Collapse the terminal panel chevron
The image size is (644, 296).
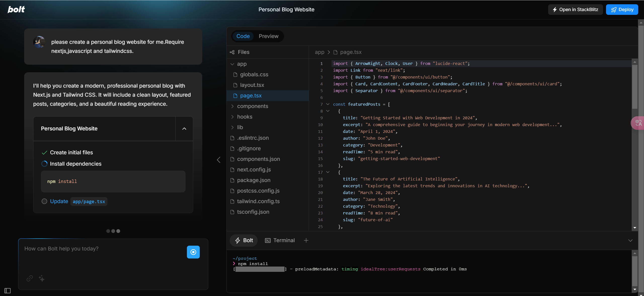pos(630,240)
